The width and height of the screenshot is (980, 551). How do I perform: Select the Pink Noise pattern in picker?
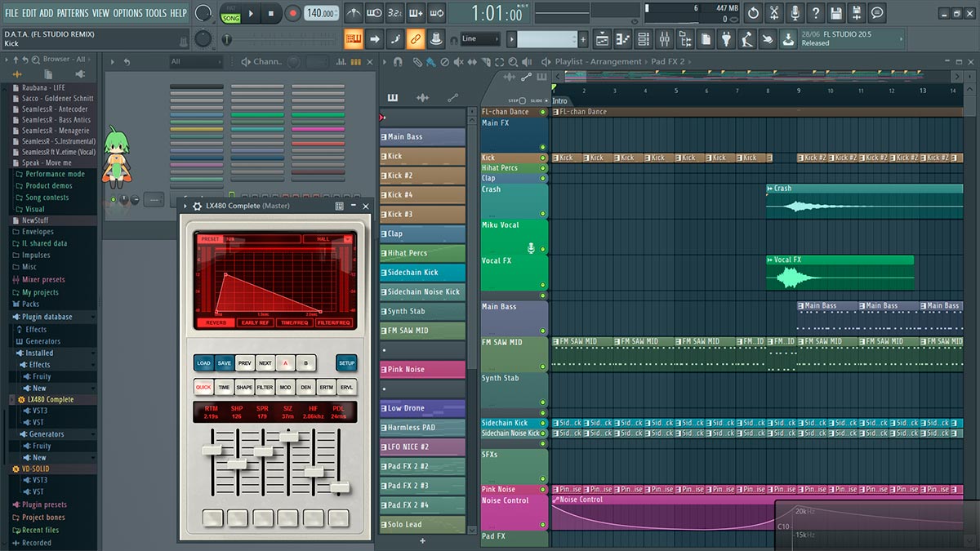coord(422,370)
